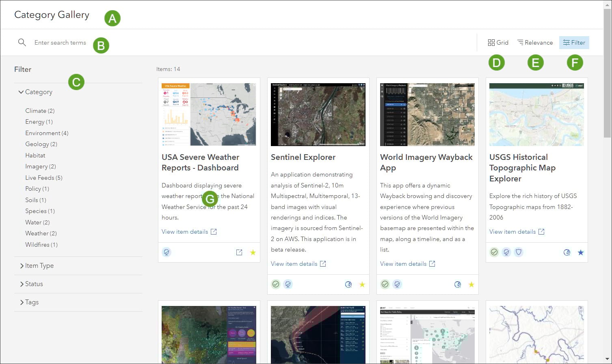The image size is (612, 364).
Task: Open the hurricane track map thumbnail
Action: pyautogui.click(x=318, y=335)
